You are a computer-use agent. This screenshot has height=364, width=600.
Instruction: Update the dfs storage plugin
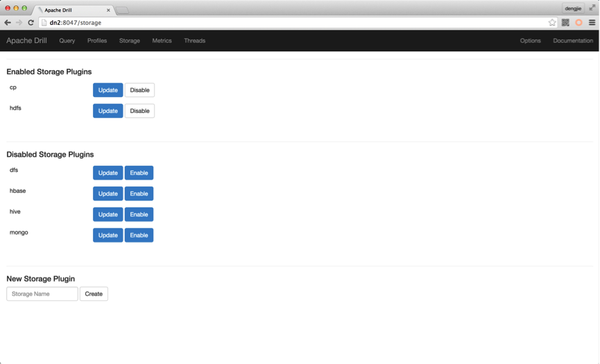click(x=108, y=173)
